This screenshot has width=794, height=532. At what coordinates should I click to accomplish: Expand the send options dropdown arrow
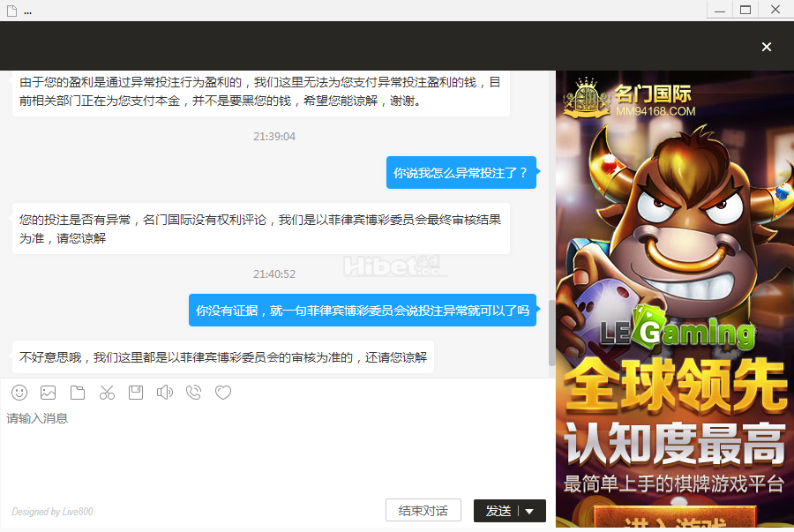coord(529,511)
